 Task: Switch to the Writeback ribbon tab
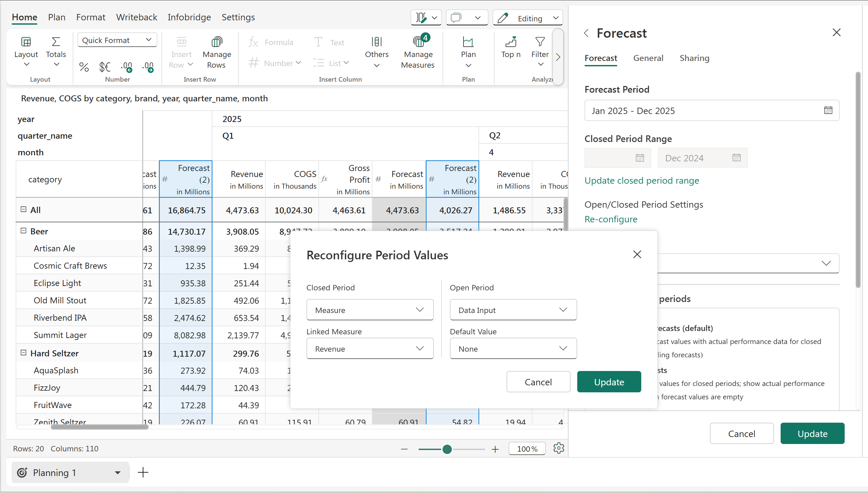(x=136, y=17)
